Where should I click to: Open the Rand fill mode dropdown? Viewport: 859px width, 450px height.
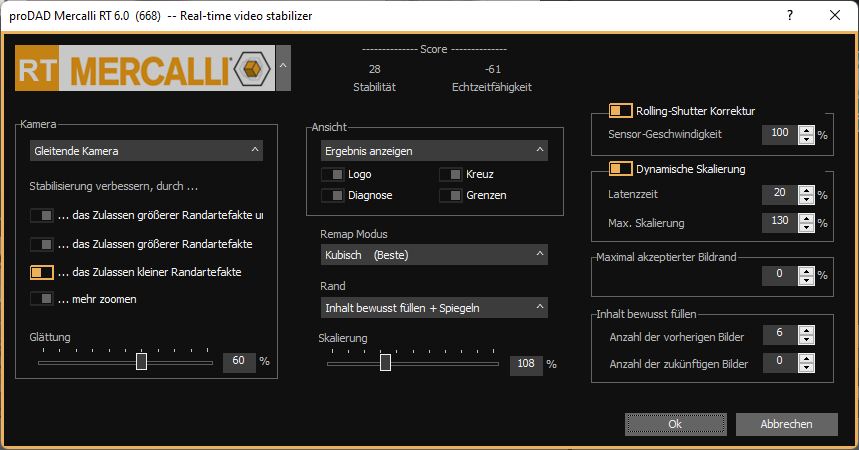pos(434,308)
